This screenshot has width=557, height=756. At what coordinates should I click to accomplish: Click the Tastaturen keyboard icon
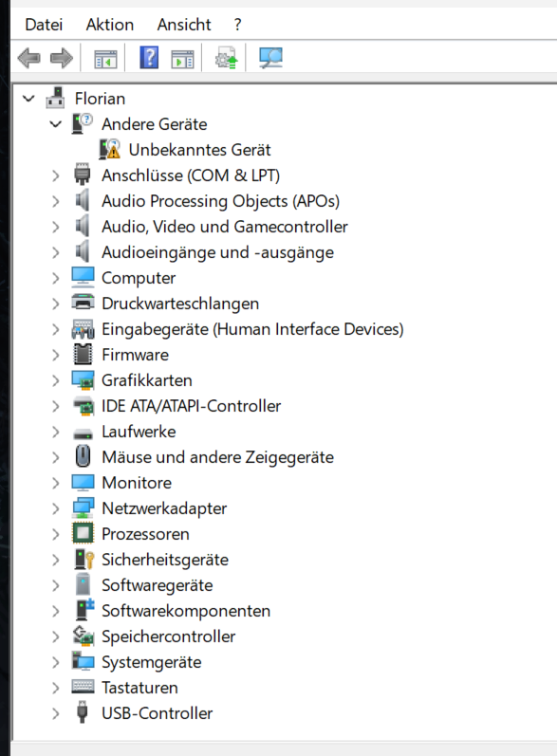[83, 687]
